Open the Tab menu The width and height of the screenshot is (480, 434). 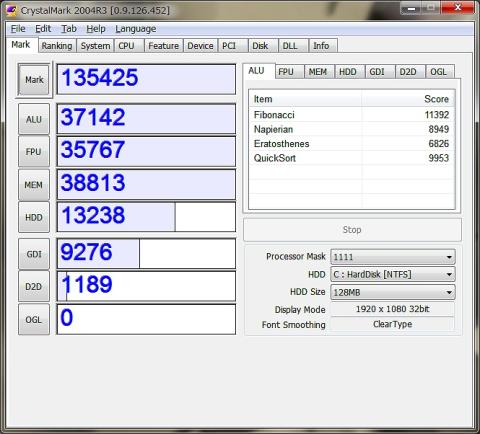[69, 29]
